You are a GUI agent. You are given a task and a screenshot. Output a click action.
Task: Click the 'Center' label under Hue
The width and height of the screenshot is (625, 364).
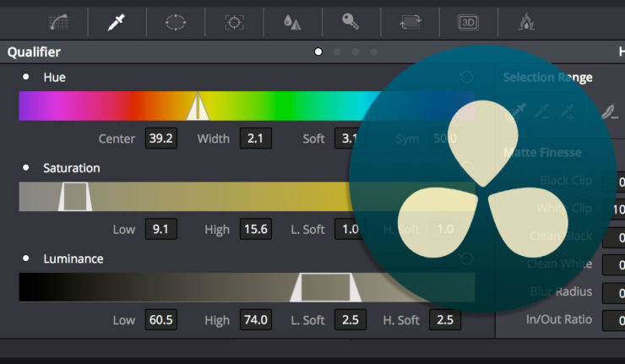pyautogui.click(x=117, y=139)
